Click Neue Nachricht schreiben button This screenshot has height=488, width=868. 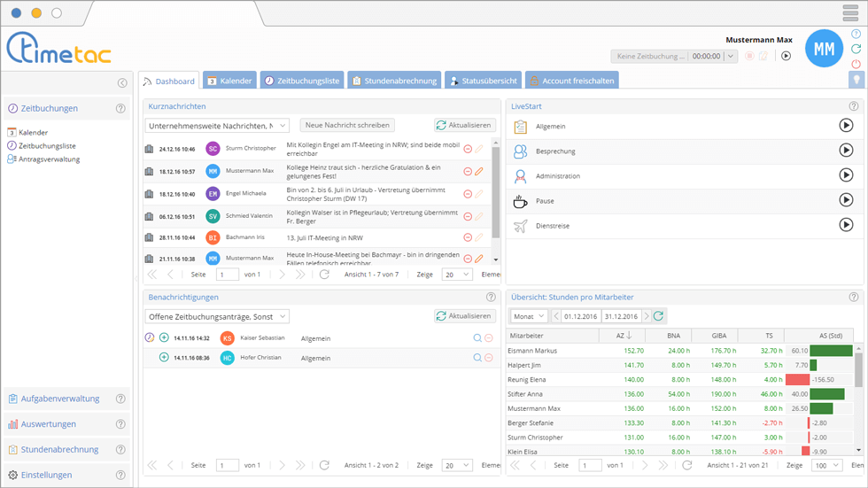(347, 126)
